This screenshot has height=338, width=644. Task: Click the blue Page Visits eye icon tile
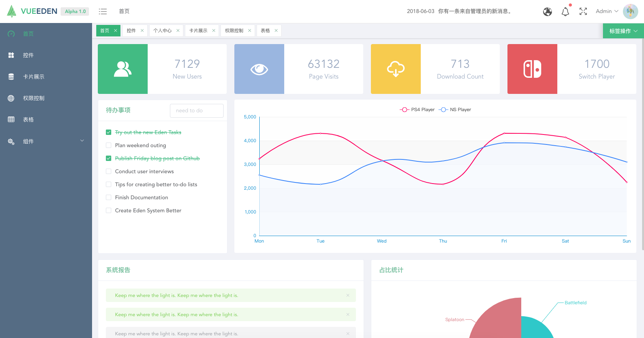tap(259, 69)
